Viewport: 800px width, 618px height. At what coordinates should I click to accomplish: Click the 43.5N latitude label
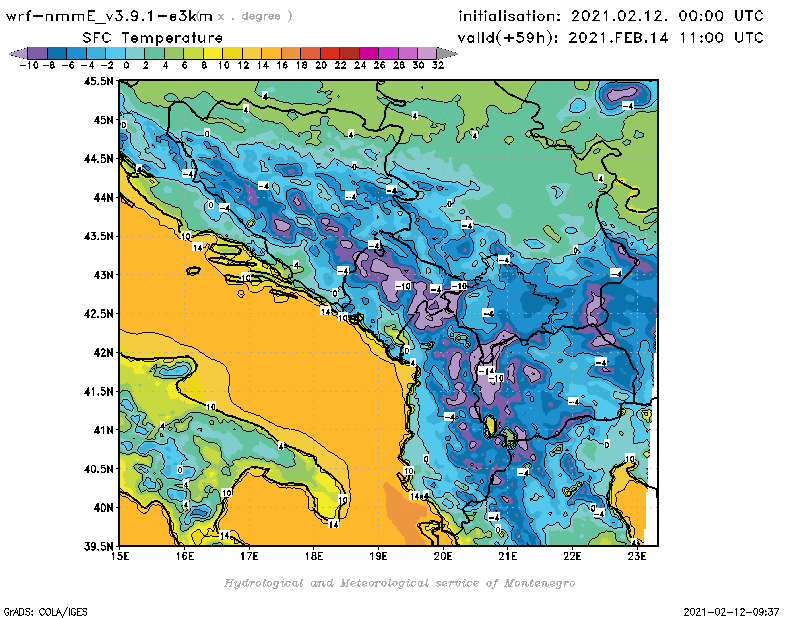[98, 236]
